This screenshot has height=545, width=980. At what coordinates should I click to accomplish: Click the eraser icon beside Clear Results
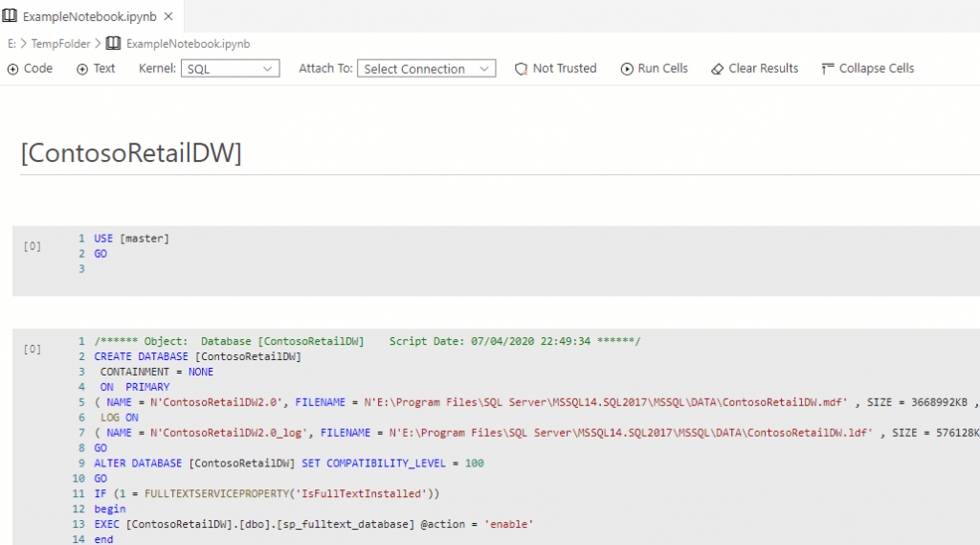[718, 69]
